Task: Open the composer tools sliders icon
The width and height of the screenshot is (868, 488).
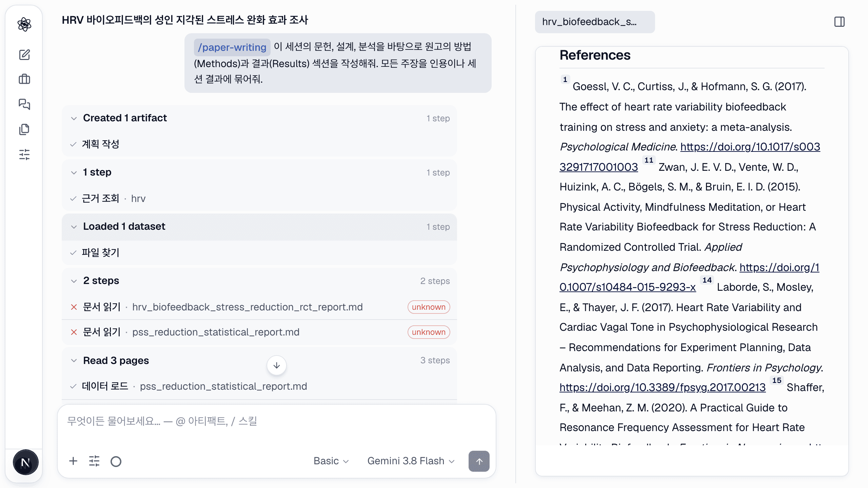Action: [x=94, y=461]
